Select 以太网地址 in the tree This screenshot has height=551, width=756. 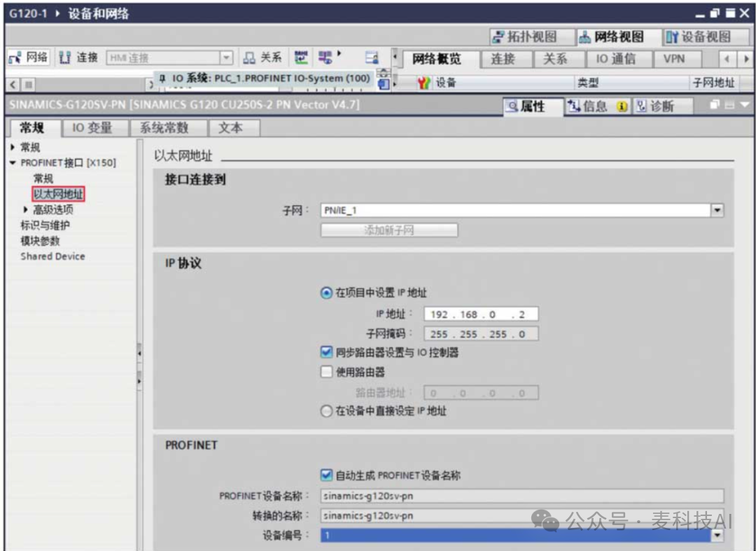pos(58,194)
